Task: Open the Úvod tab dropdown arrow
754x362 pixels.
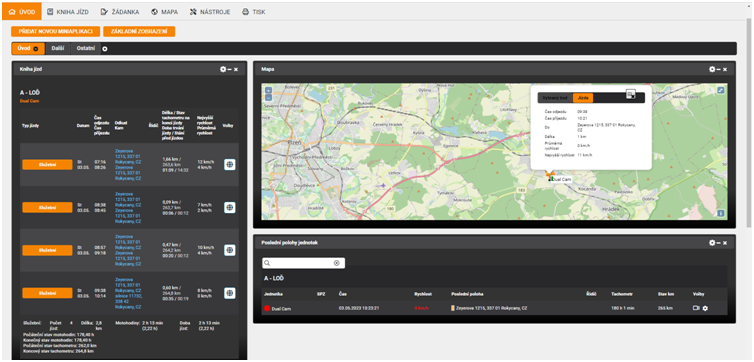Action: coord(36,49)
